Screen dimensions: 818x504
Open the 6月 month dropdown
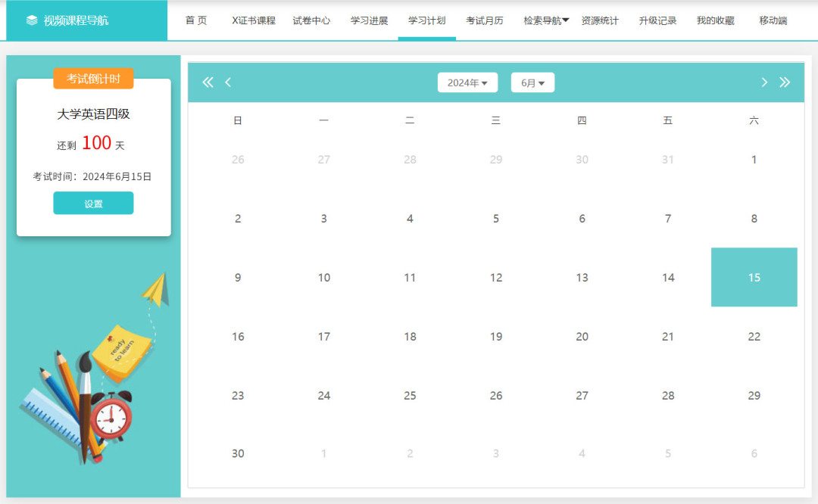[532, 82]
